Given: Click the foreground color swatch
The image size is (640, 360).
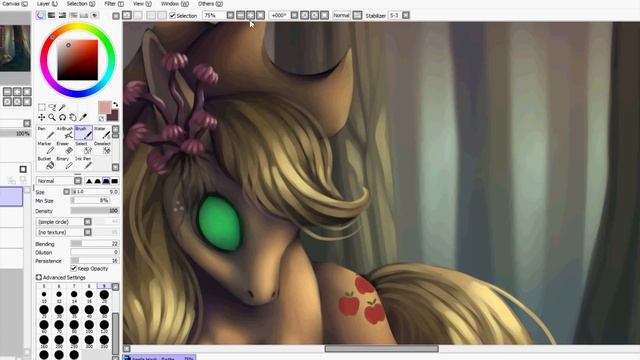Looking at the screenshot, I should pyautogui.click(x=104, y=108).
